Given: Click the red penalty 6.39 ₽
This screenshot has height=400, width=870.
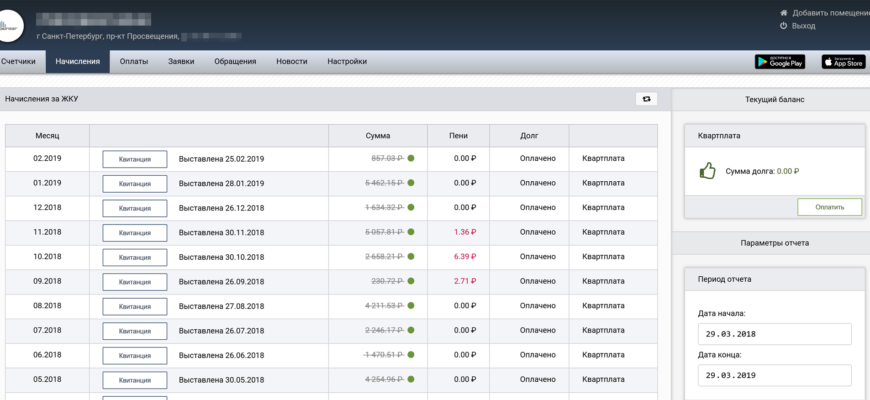Looking at the screenshot, I should [x=465, y=257].
